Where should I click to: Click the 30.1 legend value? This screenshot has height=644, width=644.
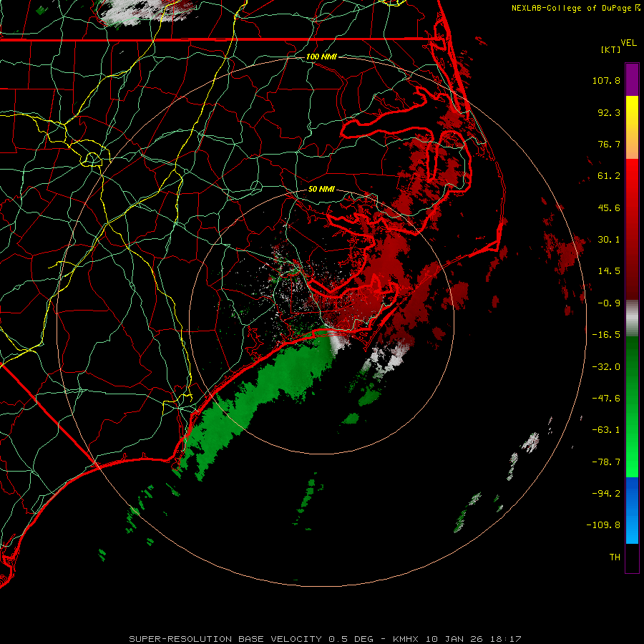point(609,240)
